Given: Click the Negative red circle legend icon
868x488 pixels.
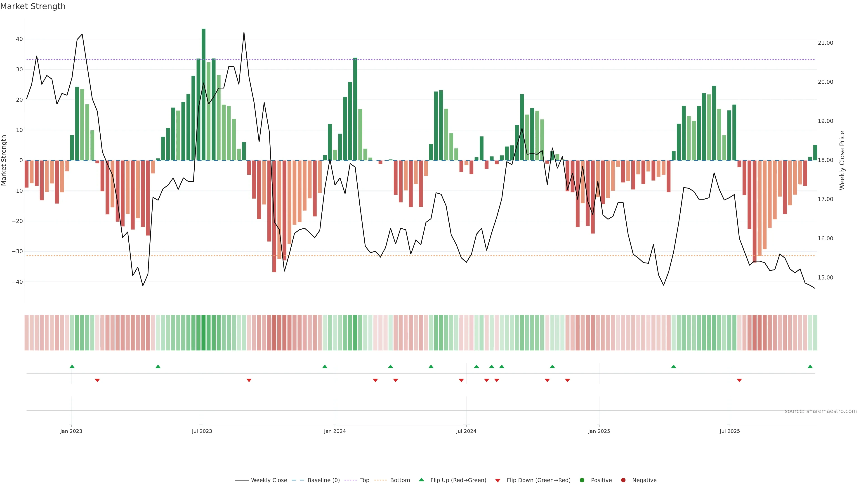Looking at the screenshot, I should 623,480.
